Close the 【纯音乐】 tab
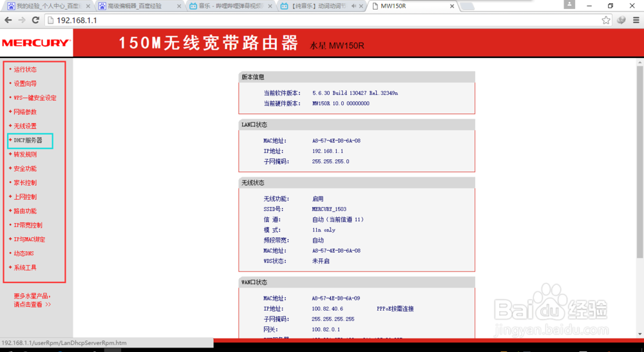The image size is (644, 352). pyautogui.click(x=361, y=6)
